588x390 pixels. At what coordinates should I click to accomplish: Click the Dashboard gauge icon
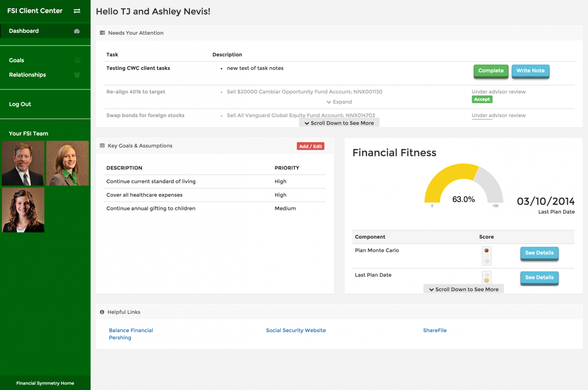tap(77, 31)
